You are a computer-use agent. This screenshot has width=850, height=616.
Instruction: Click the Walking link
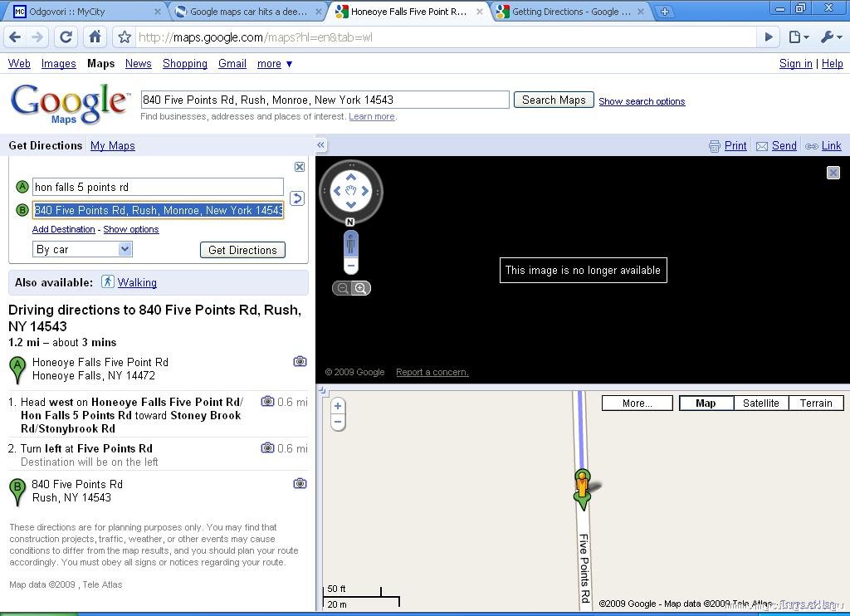137,282
